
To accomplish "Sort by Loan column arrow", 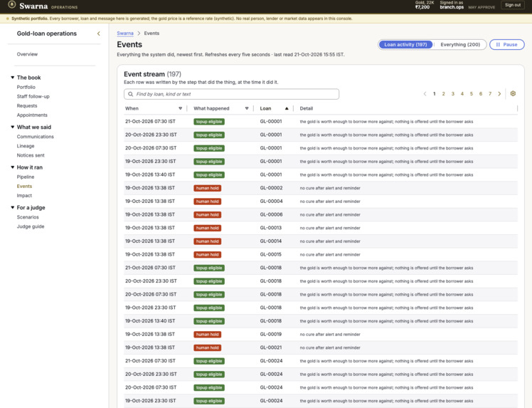I will click(287, 108).
